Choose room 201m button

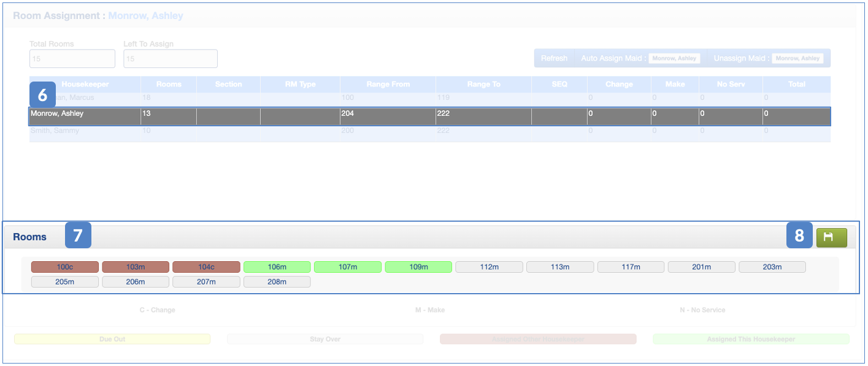701,267
